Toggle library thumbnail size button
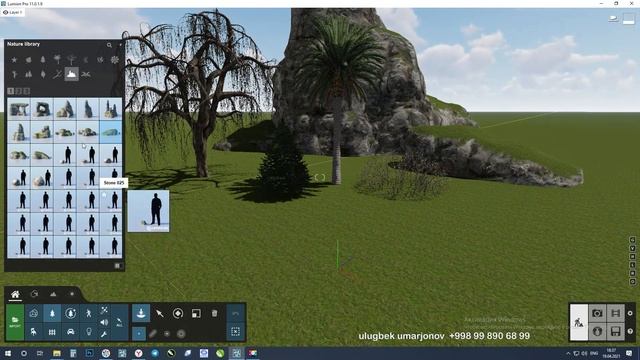 (x=118, y=266)
